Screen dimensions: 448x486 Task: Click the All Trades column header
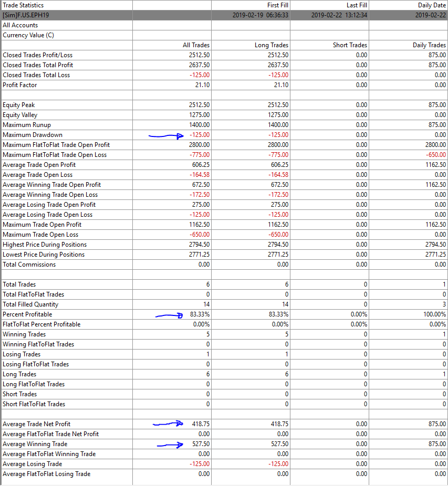point(196,45)
